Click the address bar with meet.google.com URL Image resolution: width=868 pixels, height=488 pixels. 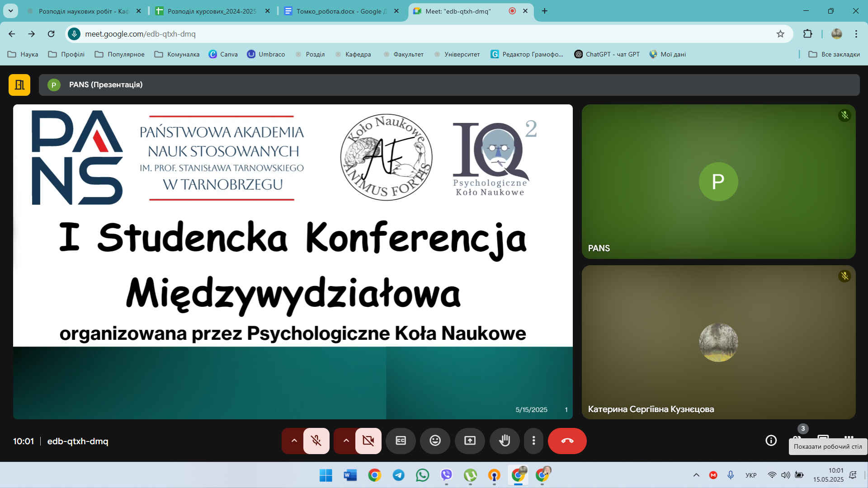[425, 34]
